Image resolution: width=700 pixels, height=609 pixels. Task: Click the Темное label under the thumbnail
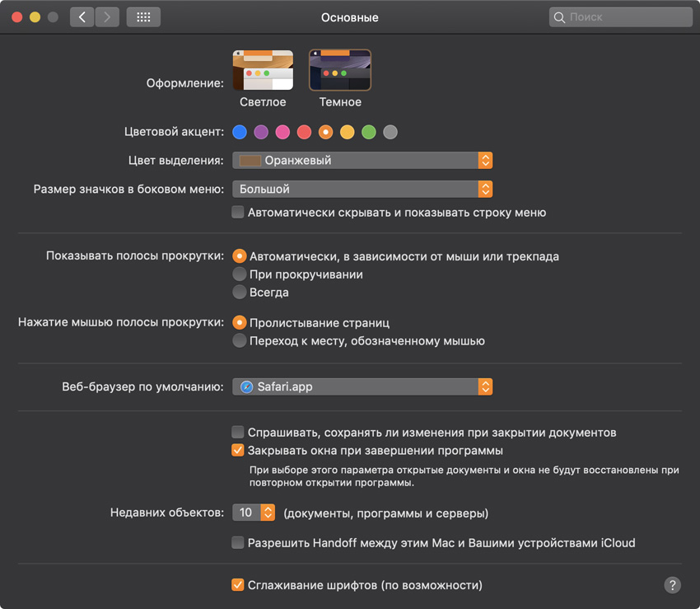pos(340,102)
